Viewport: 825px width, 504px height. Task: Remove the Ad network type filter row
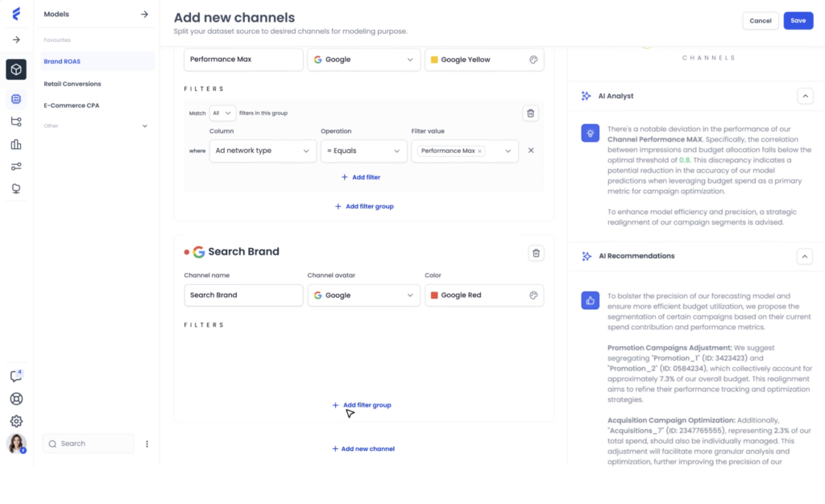(x=531, y=151)
